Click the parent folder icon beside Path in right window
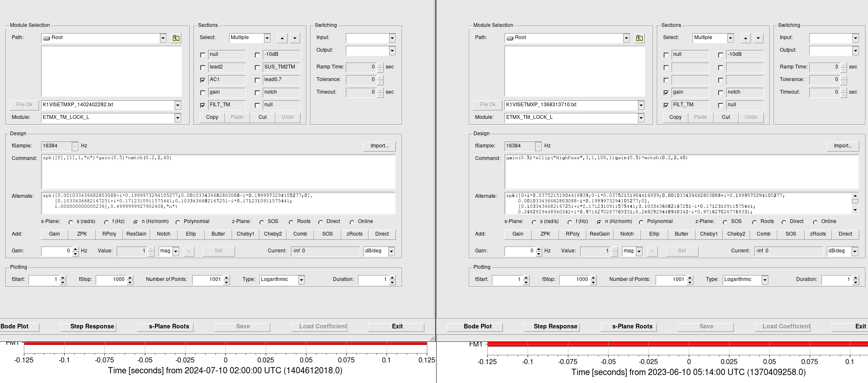 [639, 38]
